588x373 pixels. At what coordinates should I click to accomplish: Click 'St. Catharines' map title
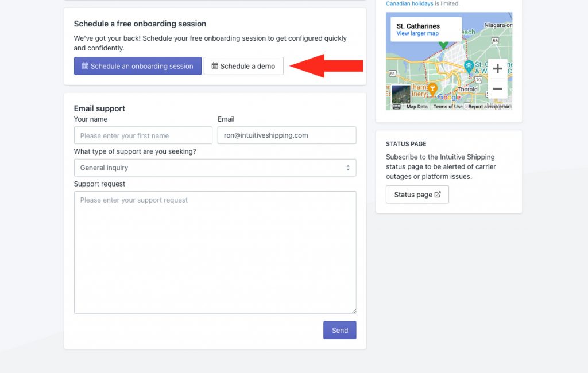[418, 26]
